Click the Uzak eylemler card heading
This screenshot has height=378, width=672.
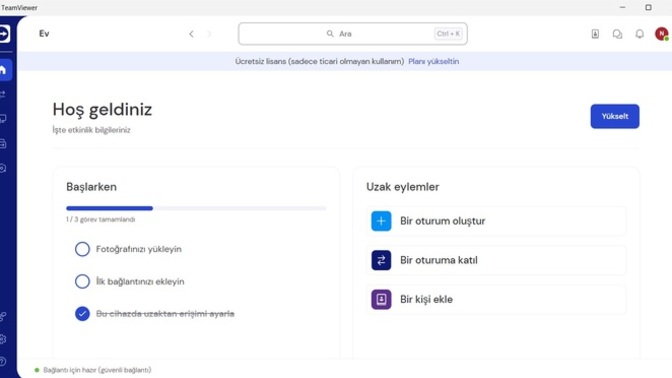click(402, 187)
